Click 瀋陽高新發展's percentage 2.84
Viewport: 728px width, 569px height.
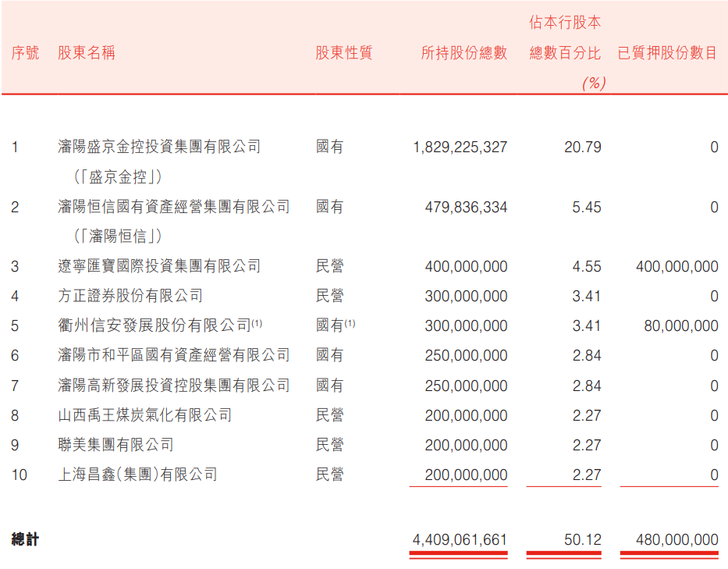tap(587, 386)
